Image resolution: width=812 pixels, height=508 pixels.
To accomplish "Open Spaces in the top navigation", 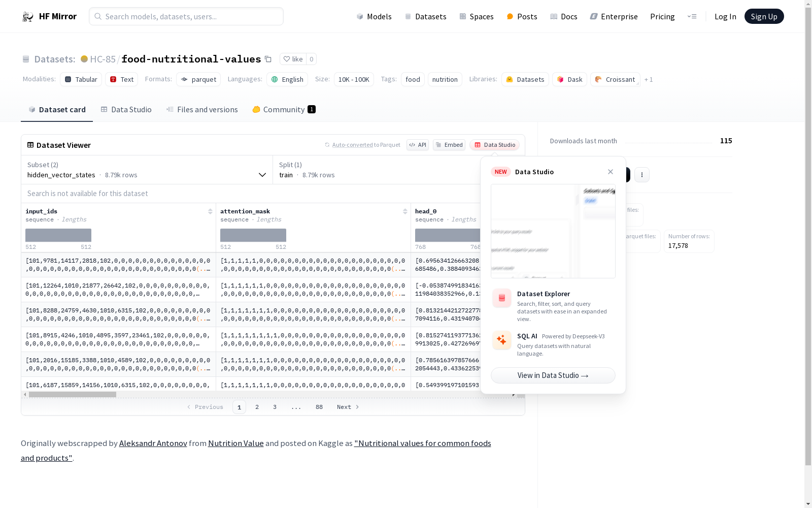I will point(476,16).
